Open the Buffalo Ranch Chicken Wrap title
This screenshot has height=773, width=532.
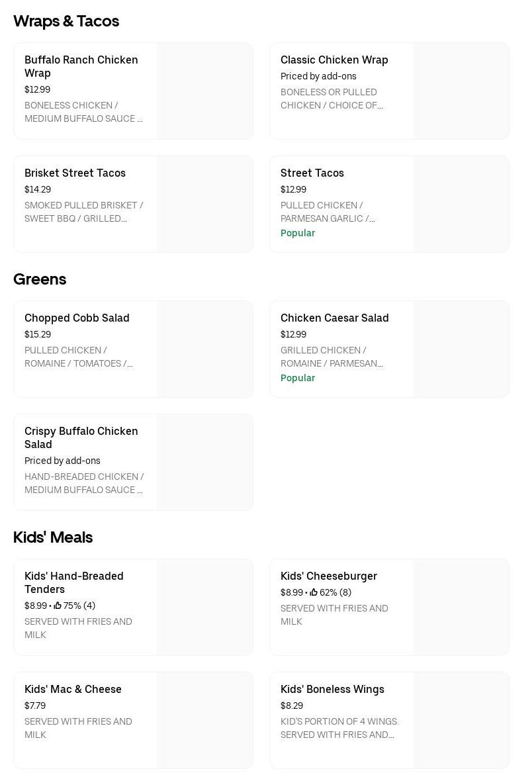(81, 66)
